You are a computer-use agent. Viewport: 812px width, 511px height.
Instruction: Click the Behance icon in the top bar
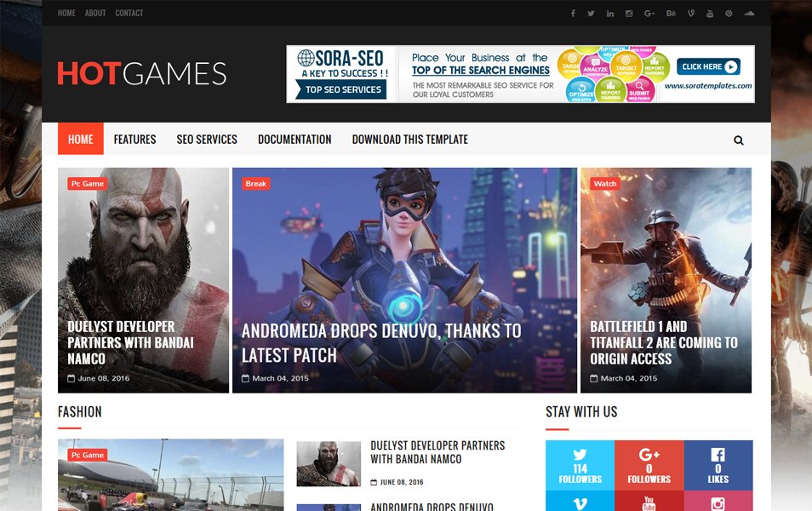tap(670, 13)
